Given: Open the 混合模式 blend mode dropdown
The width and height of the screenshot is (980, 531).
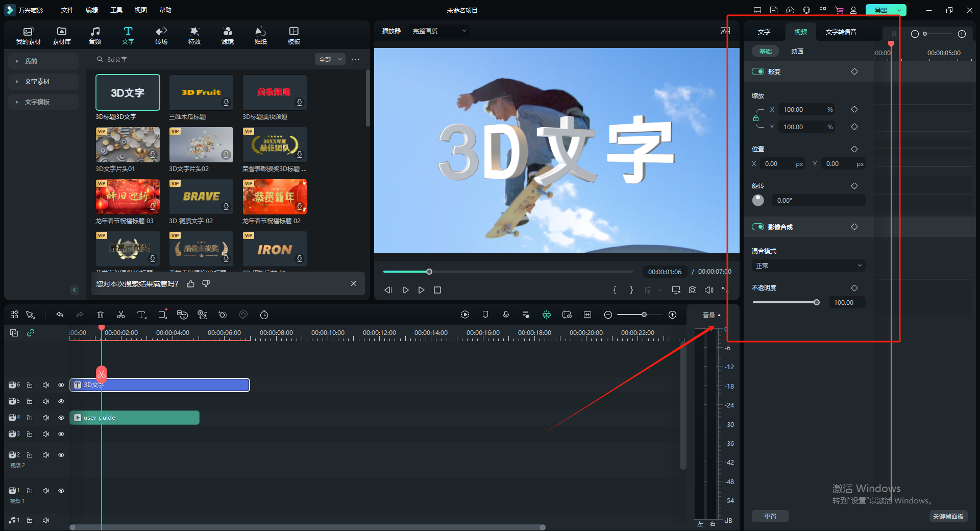Looking at the screenshot, I should click(808, 266).
